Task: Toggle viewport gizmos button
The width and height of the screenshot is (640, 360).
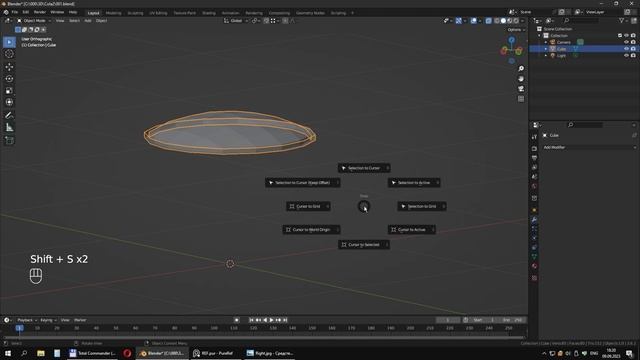Action: pyautogui.click(x=459, y=21)
